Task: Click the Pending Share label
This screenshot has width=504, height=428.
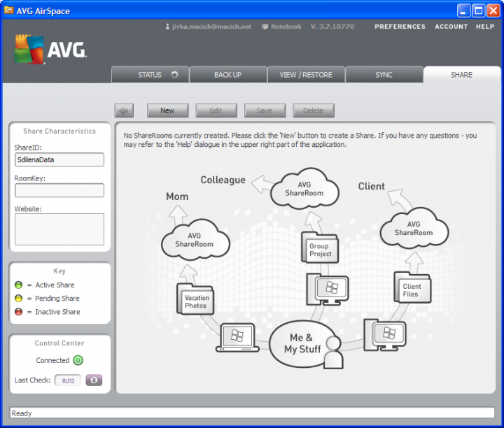Action: click(57, 299)
